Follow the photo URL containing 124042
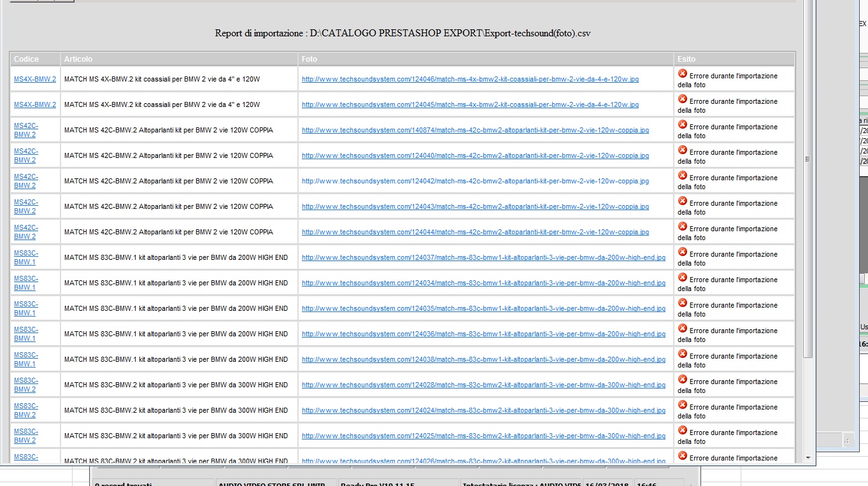The height and width of the screenshot is (486, 868). point(475,182)
